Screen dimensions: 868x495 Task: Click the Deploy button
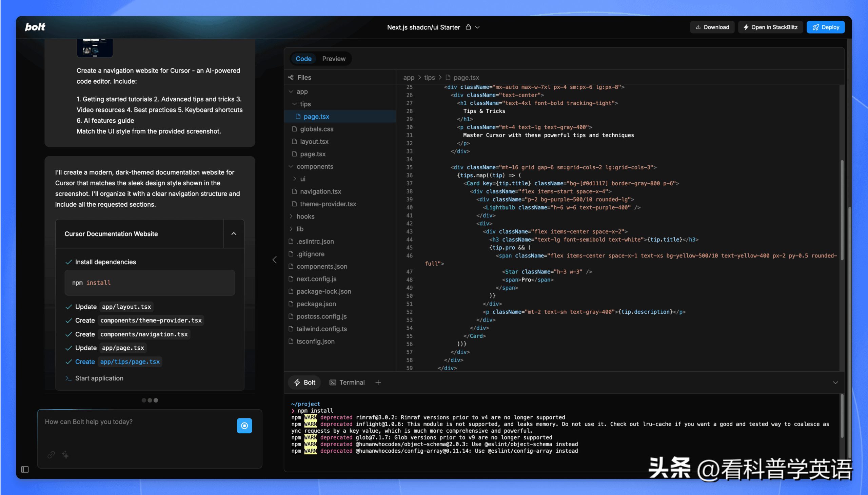(826, 27)
